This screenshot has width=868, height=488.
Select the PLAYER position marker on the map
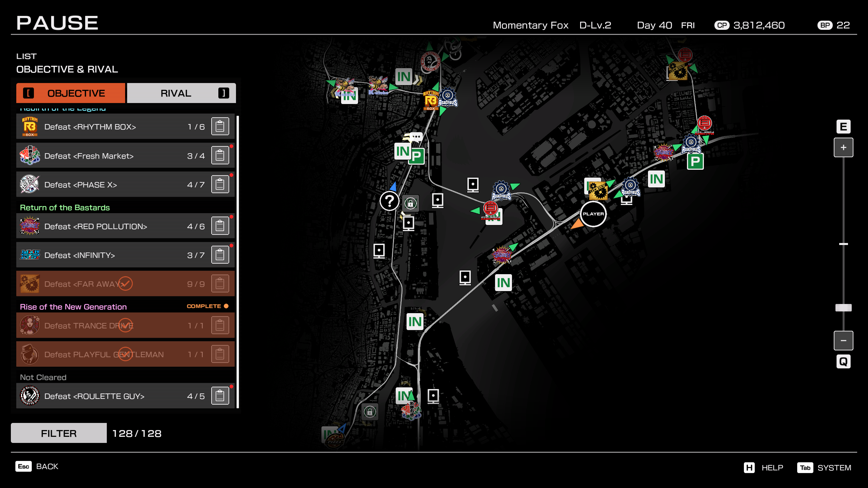click(593, 213)
